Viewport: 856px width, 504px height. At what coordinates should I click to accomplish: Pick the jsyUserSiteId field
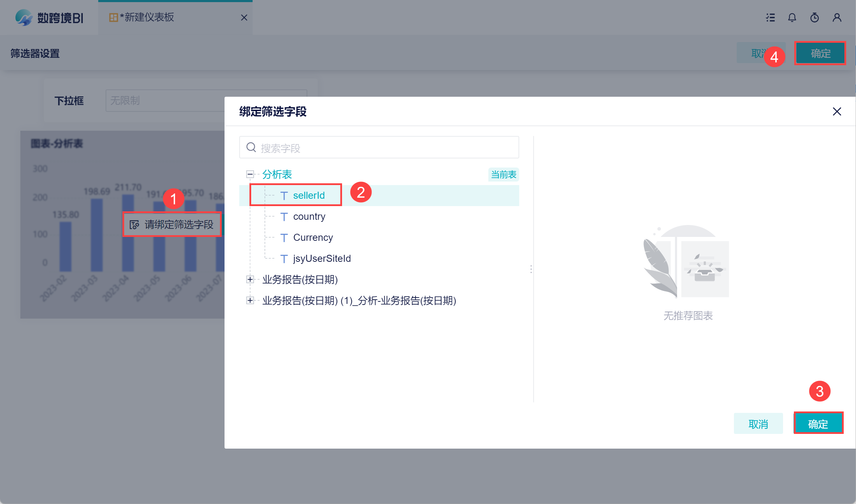[x=322, y=259]
